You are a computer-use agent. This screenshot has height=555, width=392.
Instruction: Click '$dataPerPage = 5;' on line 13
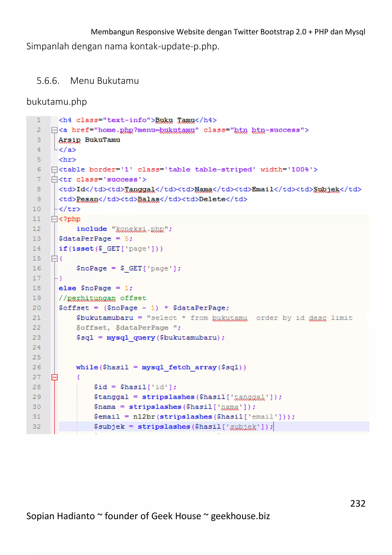[96, 239]
